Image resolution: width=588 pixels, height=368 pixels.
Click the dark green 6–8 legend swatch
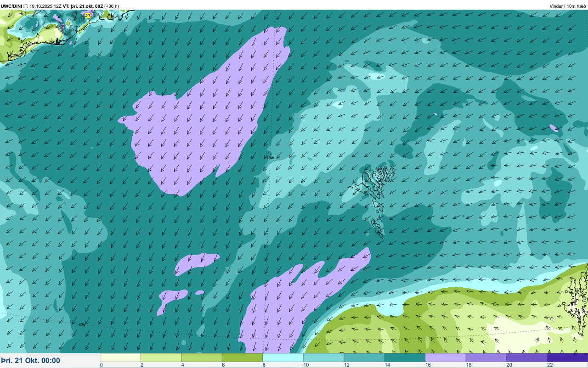click(242, 357)
